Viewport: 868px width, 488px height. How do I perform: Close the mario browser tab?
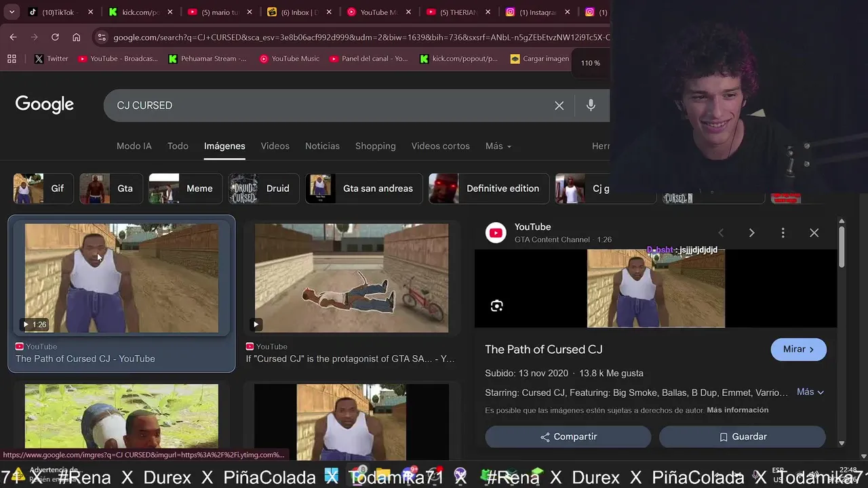(x=249, y=12)
